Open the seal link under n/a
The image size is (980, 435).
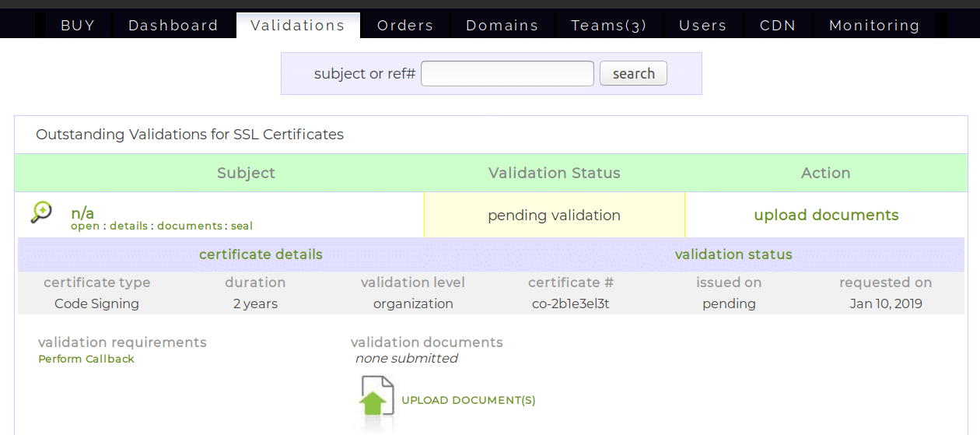[x=242, y=226]
